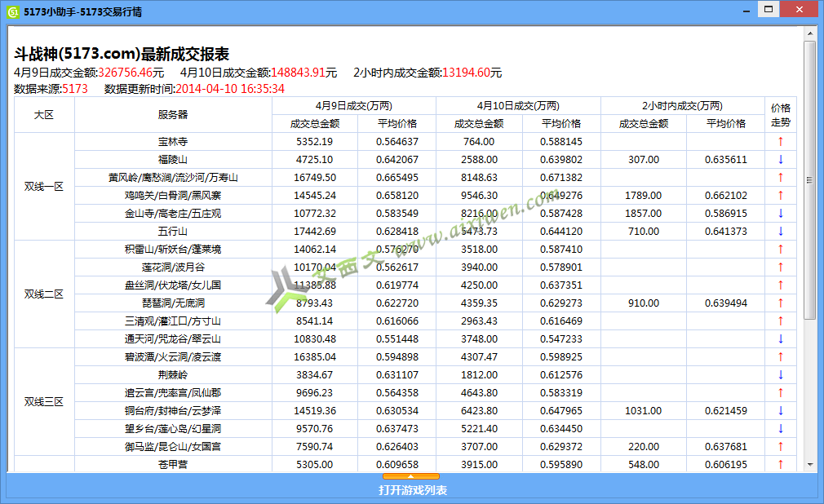Click the trend arrow for 莲花洞/波月谷 row
The image size is (824, 504).
pyautogui.click(x=781, y=267)
